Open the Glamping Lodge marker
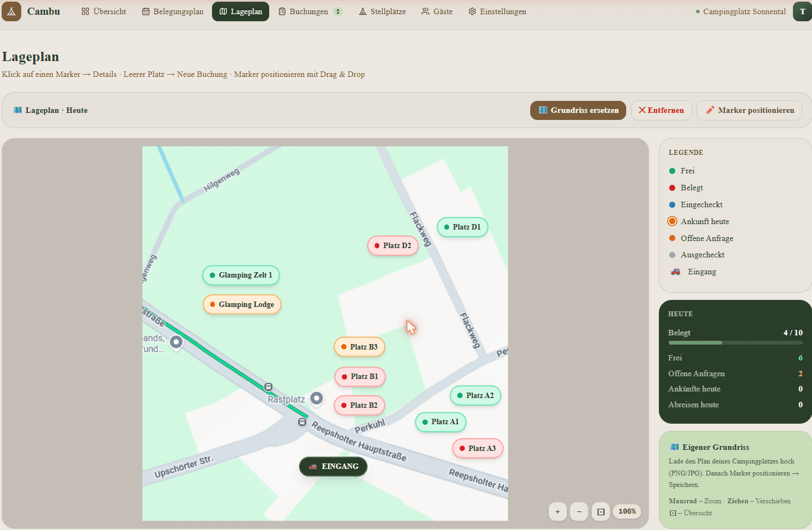This screenshot has width=812, height=530. tap(242, 304)
